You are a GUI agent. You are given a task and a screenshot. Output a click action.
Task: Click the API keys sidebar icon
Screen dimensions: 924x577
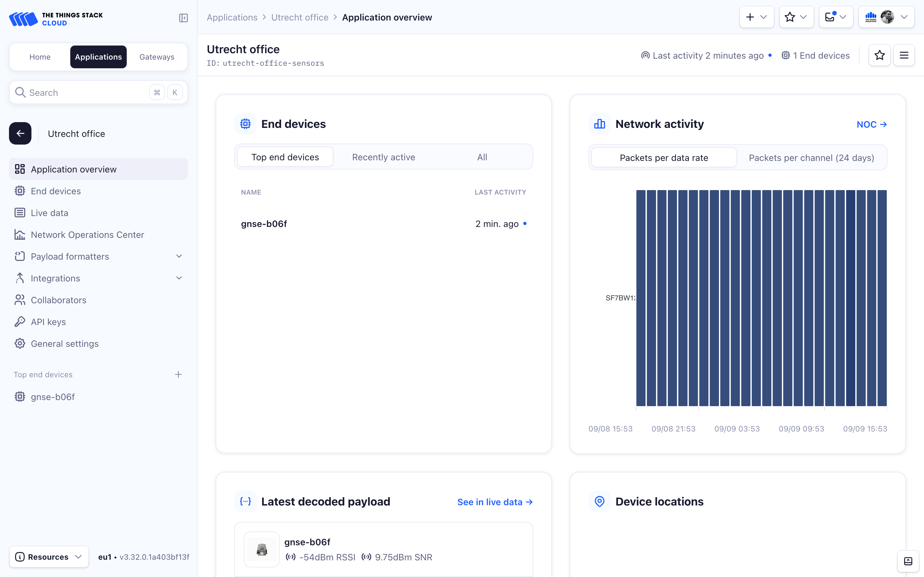[x=20, y=322]
